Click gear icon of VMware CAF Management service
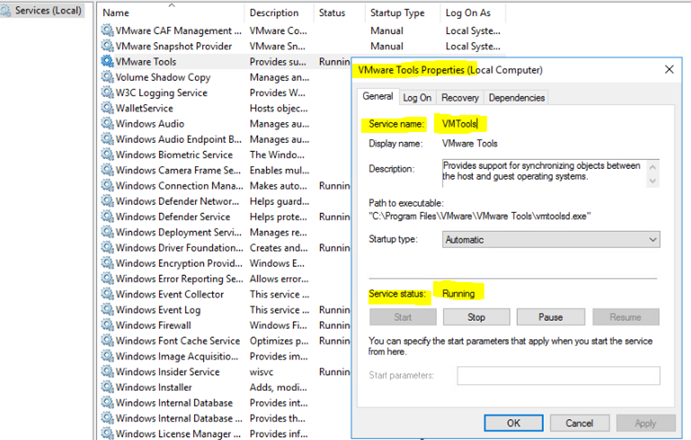This screenshot has height=440, width=691. (107, 30)
